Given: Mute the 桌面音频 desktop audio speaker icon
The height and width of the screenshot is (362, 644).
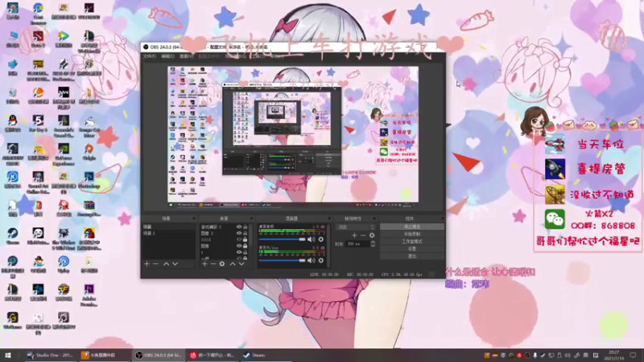Looking at the screenshot, I should pos(312,239).
